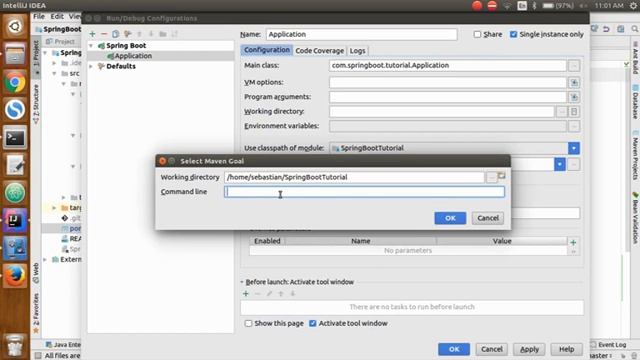Select Maven project icon in Maven Goal dialog
Screen dimensions: 640x360
[x=502, y=176]
